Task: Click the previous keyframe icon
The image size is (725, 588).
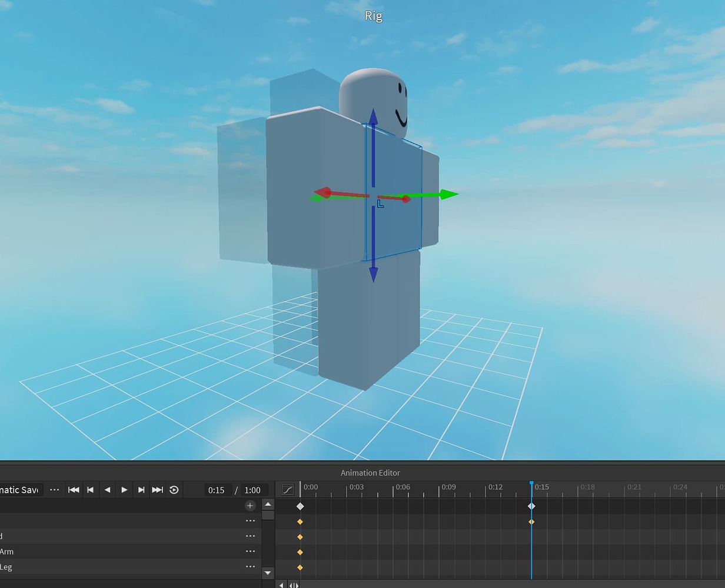Action: 90,490
